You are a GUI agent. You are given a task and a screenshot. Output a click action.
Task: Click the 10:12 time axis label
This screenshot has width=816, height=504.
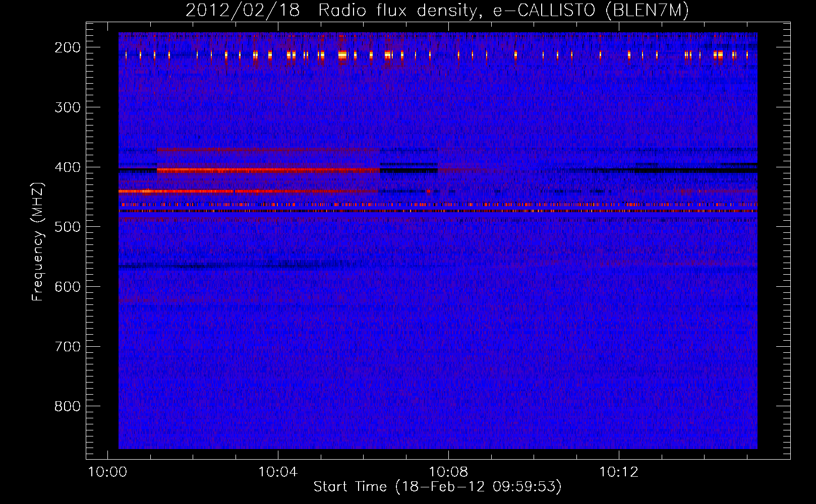(619, 472)
